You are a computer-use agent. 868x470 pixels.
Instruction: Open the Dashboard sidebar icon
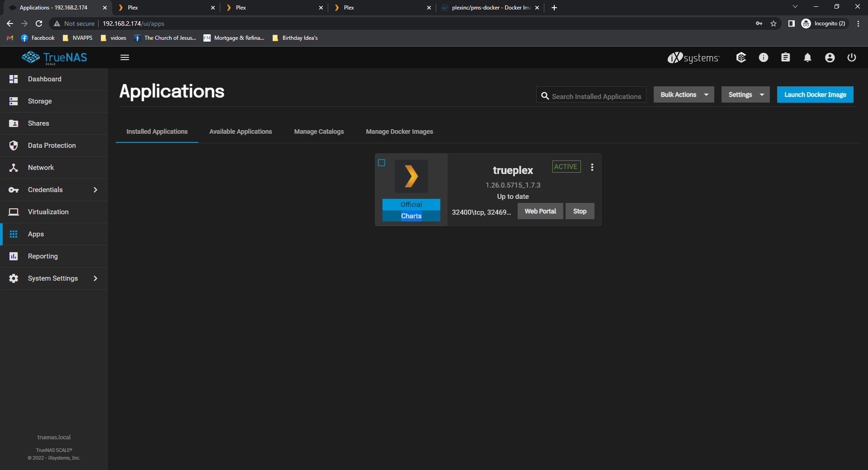pyautogui.click(x=14, y=79)
